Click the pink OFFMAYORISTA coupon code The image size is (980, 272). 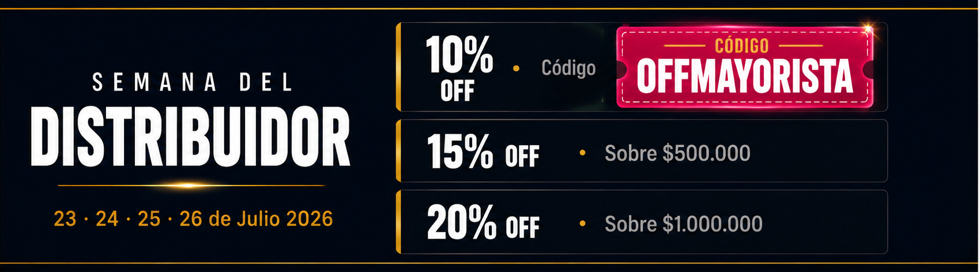[x=744, y=77]
